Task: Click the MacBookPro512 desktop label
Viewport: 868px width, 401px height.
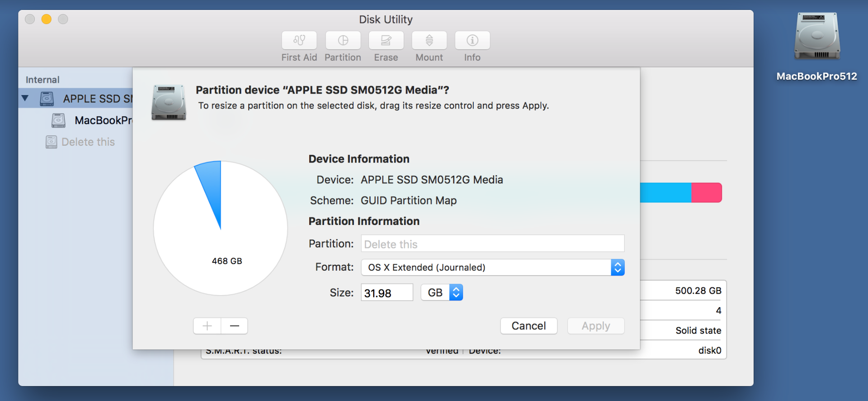Action: click(817, 76)
